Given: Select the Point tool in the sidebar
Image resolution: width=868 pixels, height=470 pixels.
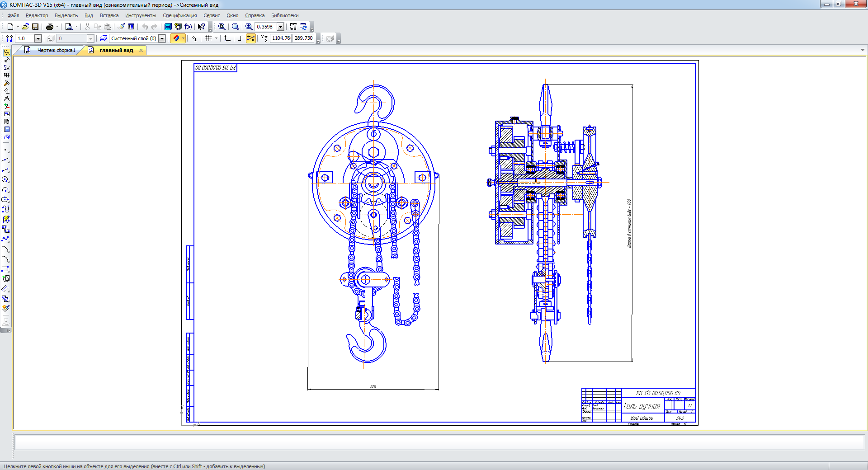Looking at the screenshot, I should pyautogui.click(x=5, y=150).
